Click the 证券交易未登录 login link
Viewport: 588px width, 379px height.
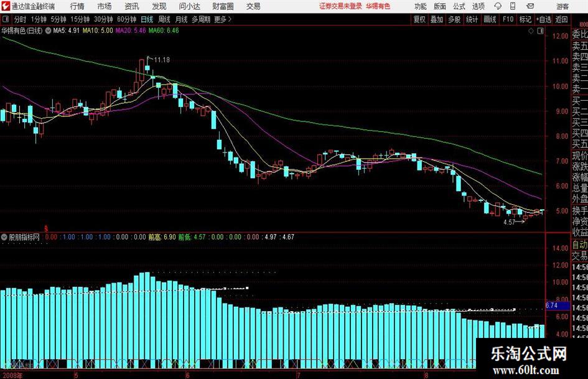341,6
